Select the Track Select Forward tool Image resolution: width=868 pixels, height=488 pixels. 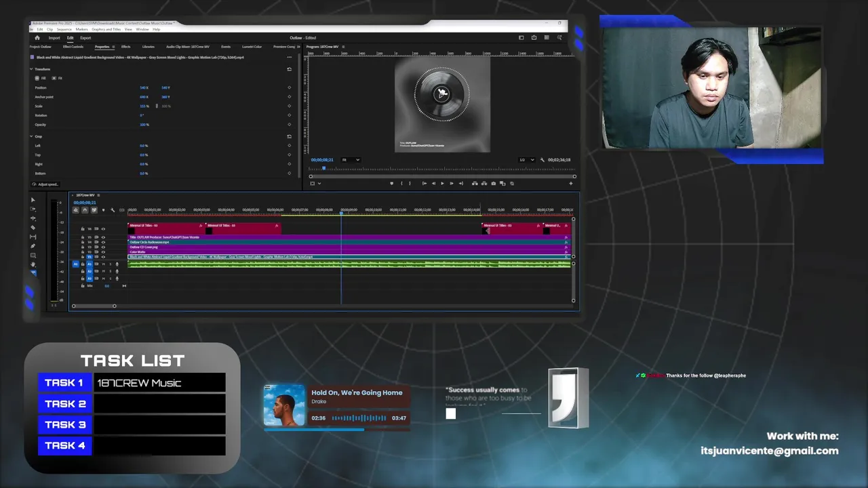click(x=33, y=209)
